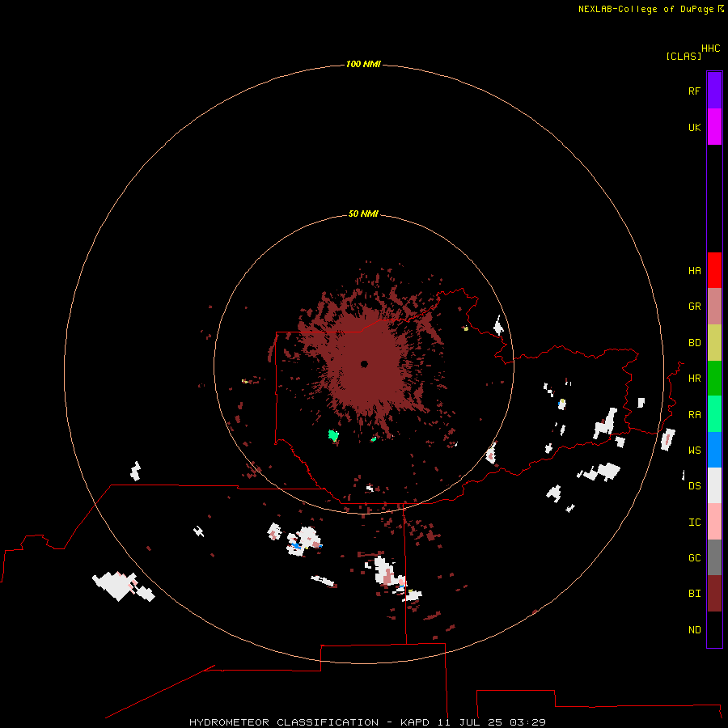Image resolution: width=728 pixels, height=728 pixels.
Task: Click the DS legend label
Action: pyautogui.click(x=694, y=486)
